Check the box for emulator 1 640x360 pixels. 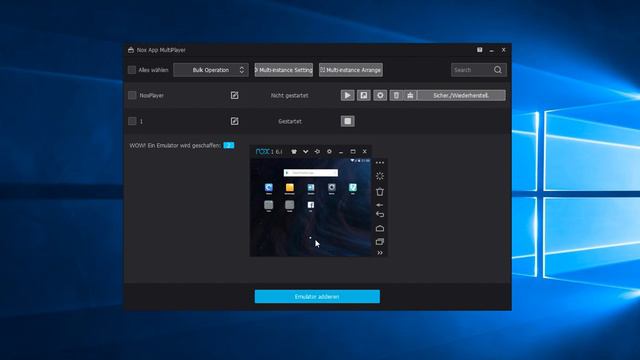pyautogui.click(x=132, y=121)
